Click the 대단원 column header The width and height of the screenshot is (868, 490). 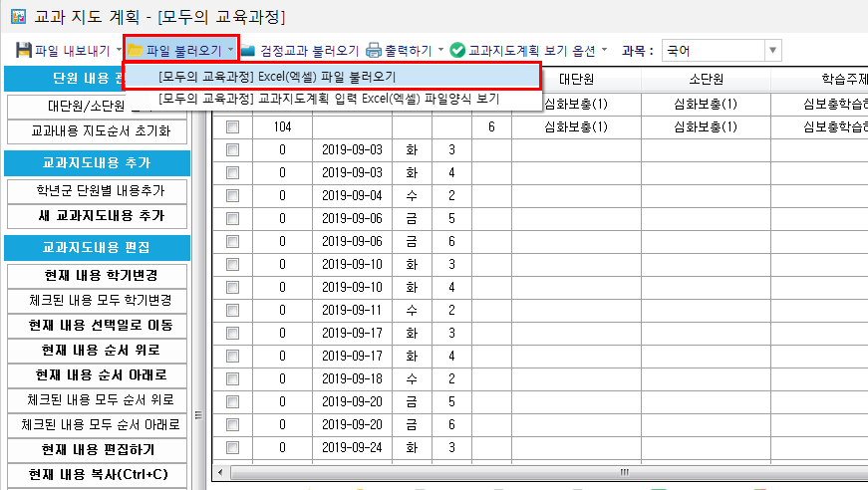tap(576, 79)
